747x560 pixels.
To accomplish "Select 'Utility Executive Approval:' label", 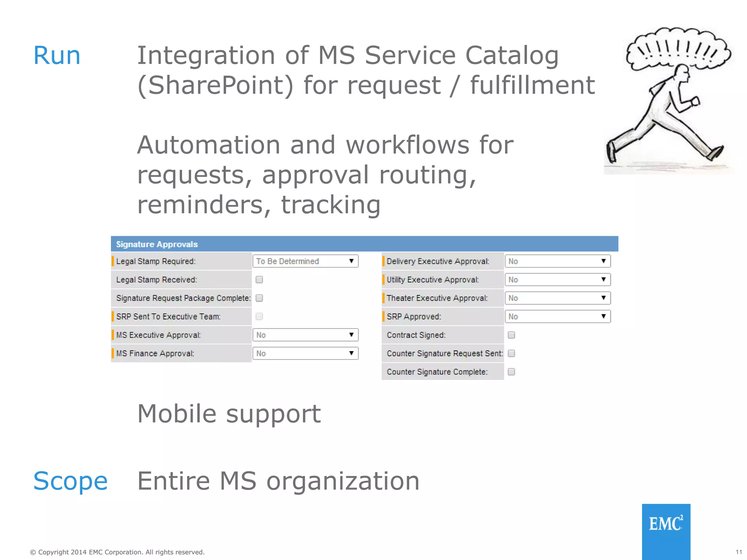I will (x=433, y=280).
